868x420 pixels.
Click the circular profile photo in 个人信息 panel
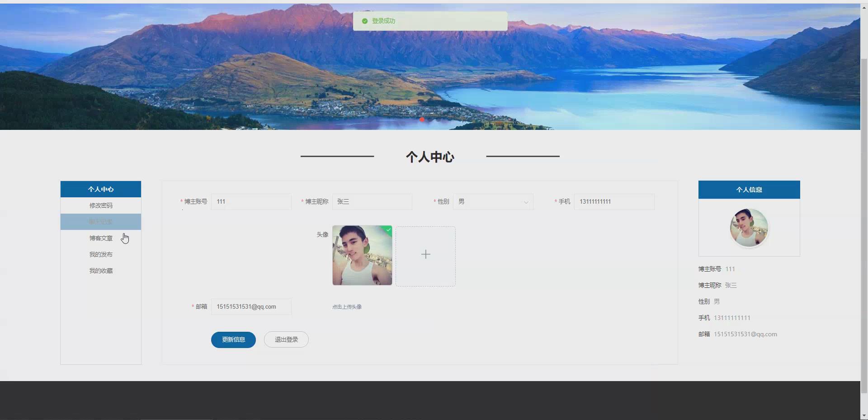click(748, 228)
